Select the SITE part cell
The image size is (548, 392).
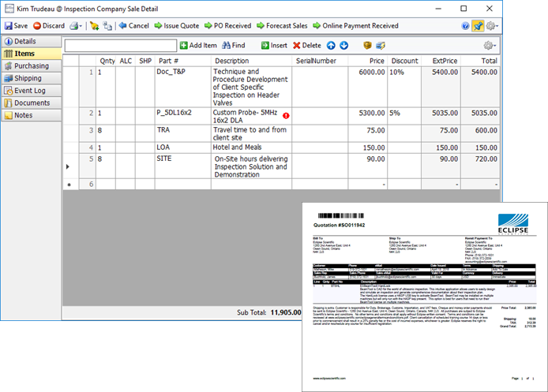183,166
